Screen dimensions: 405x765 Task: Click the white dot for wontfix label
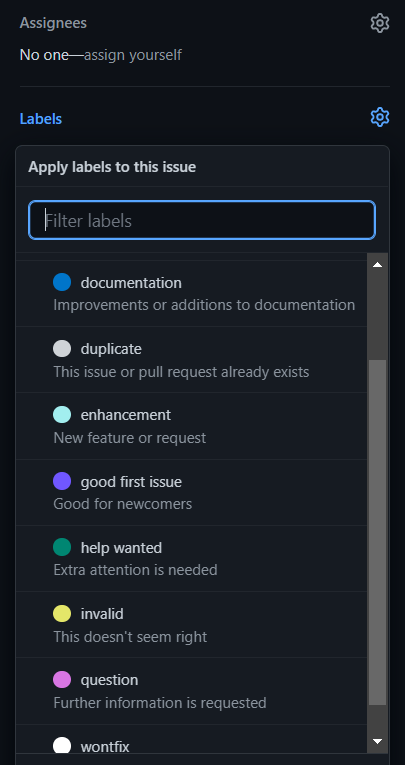pos(62,745)
